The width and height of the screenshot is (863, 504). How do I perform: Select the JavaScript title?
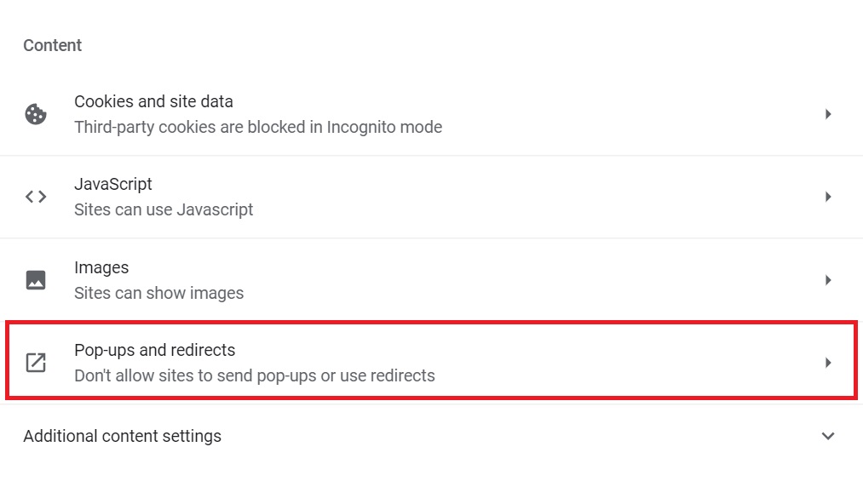tap(113, 184)
